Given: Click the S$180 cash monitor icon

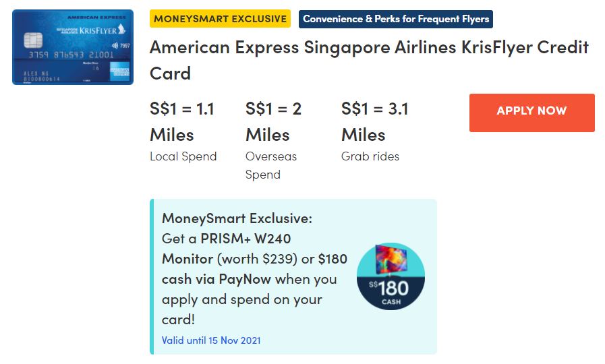Looking at the screenshot, I should pos(391,276).
